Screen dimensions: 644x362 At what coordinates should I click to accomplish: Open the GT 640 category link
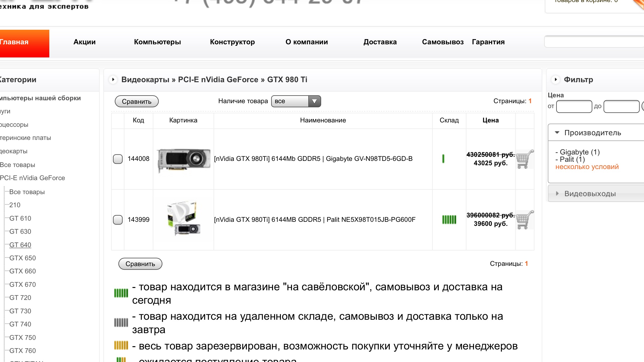(x=20, y=245)
